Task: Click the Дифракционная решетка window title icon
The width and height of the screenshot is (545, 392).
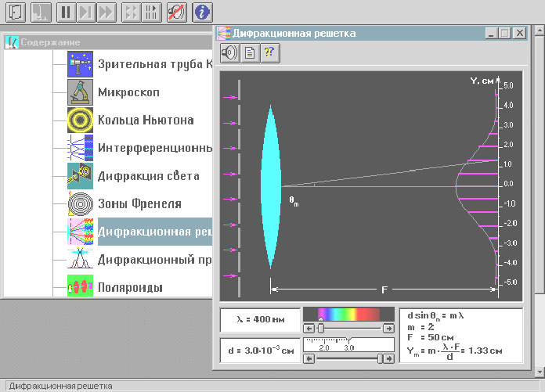Action: (223, 34)
